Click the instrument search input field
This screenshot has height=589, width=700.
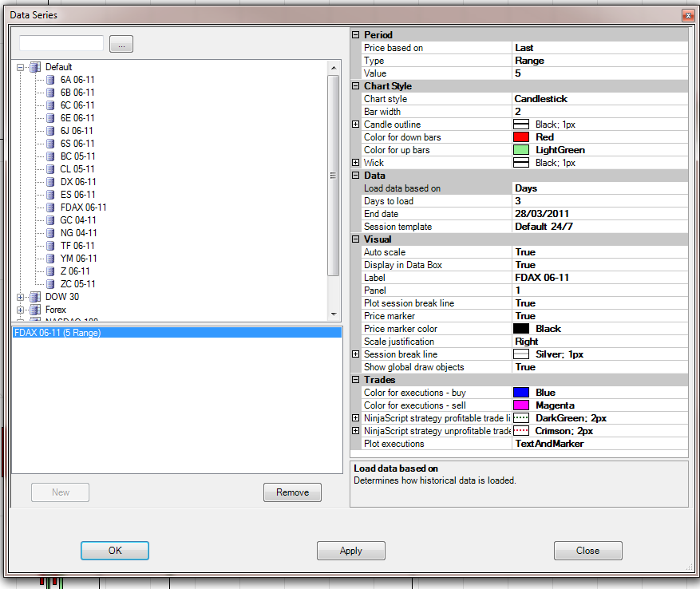point(61,43)
